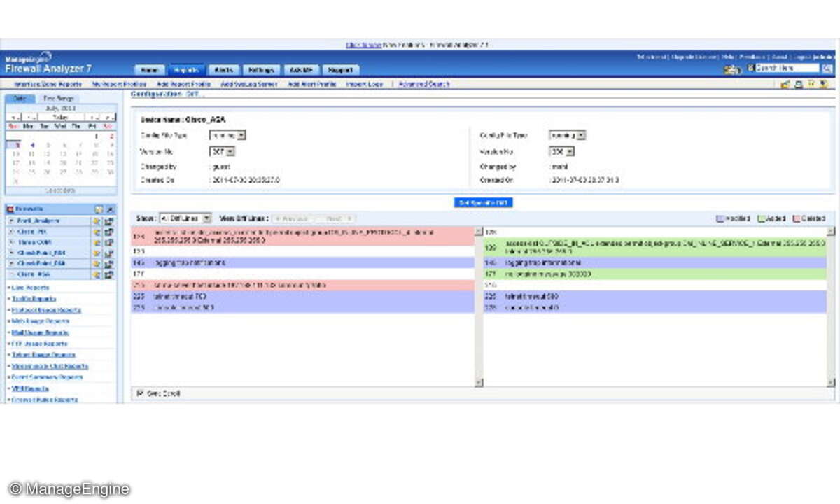Open Web Usage Reports in sidebar
The image size is (840, 504).
click(x=39, y=321)
